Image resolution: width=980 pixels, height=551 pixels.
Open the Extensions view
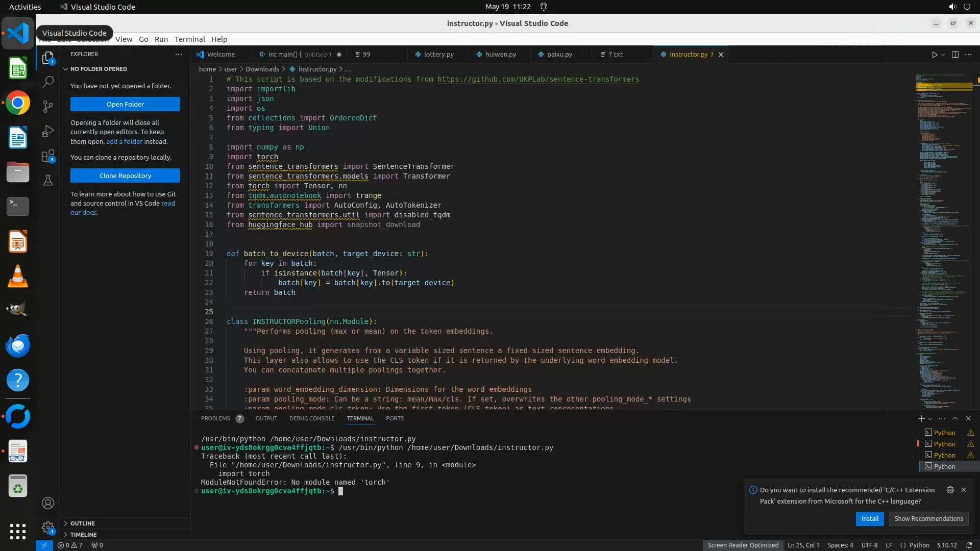48,156
